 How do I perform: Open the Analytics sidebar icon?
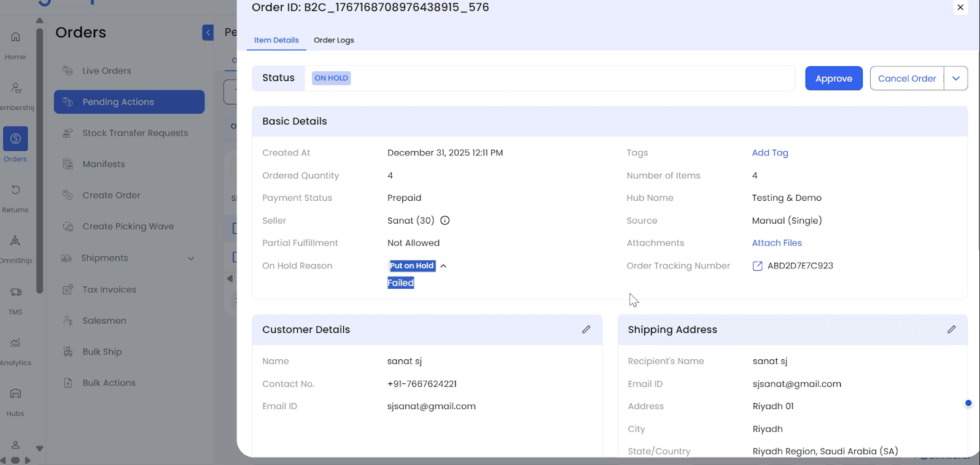(15, 343)
